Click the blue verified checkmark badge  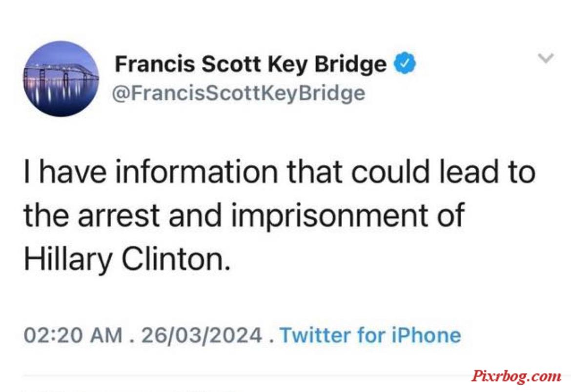(x=405, y=63)
